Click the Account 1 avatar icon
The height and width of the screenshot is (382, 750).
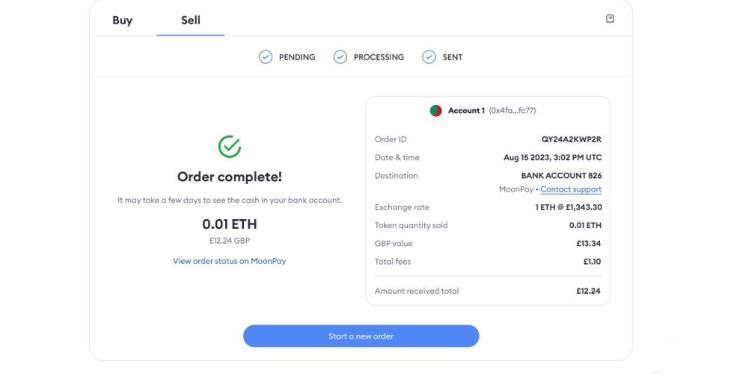pyautogui.click(x=436, y=110)
